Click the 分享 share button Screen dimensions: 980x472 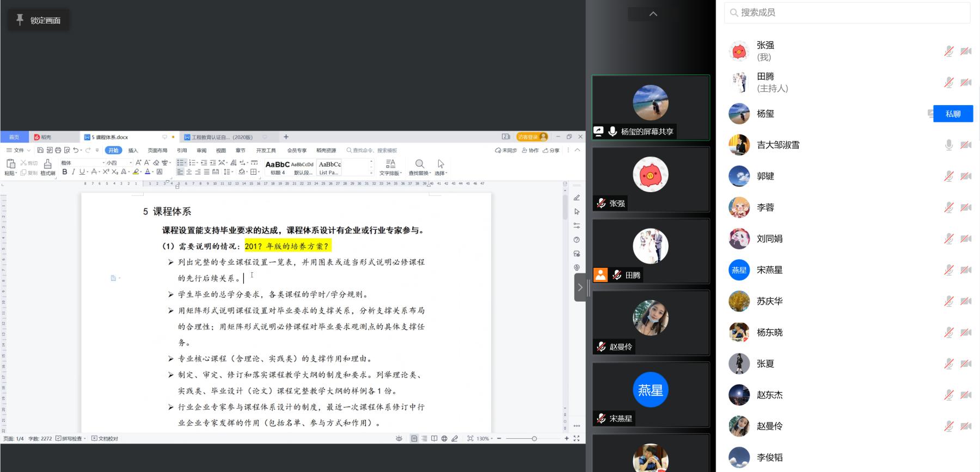tap(551, 150)
